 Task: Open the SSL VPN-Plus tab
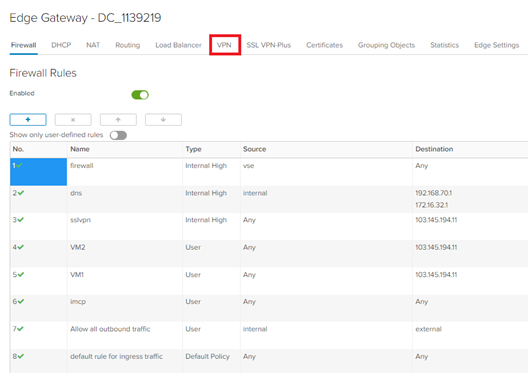pos(269,45)
